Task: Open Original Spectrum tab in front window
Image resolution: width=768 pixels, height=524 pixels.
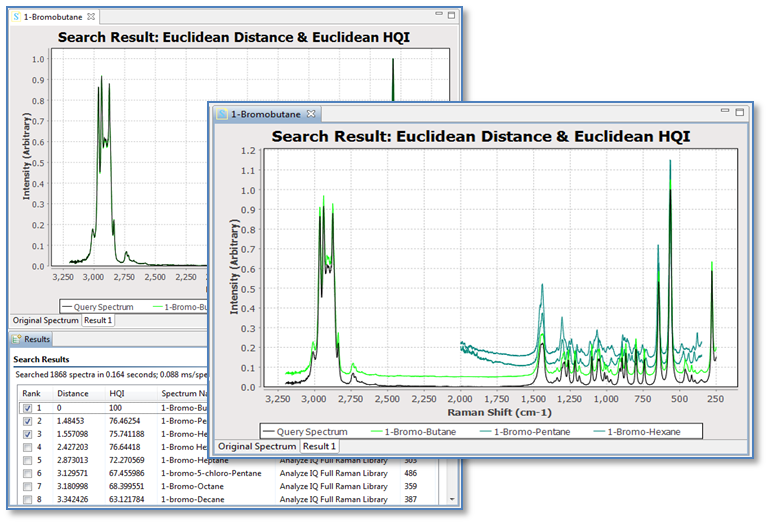Action: click(257, 446)
